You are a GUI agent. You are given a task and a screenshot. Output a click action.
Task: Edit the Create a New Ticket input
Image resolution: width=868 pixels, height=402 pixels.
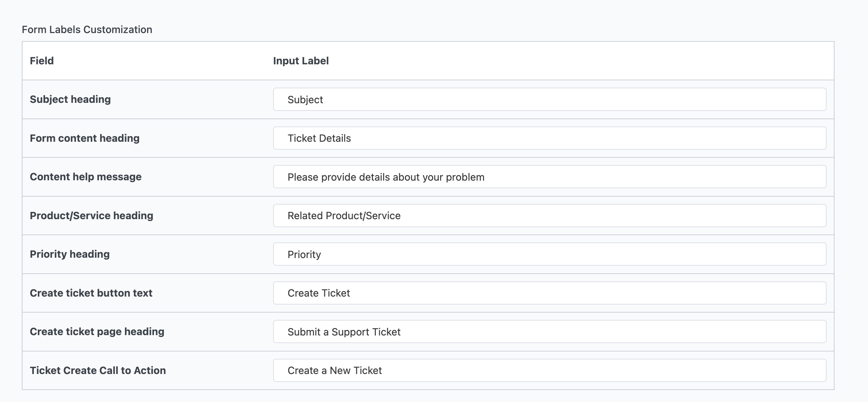click(x=549, y=370)
